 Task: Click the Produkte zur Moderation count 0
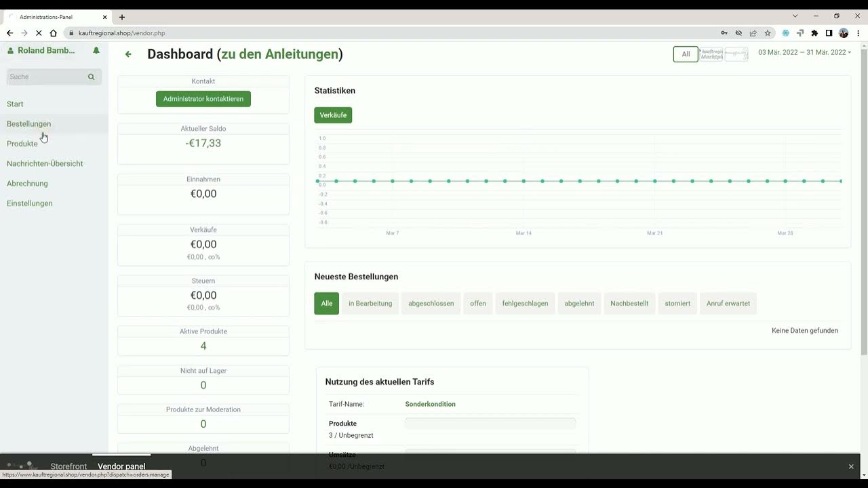(x=203, y=424)
